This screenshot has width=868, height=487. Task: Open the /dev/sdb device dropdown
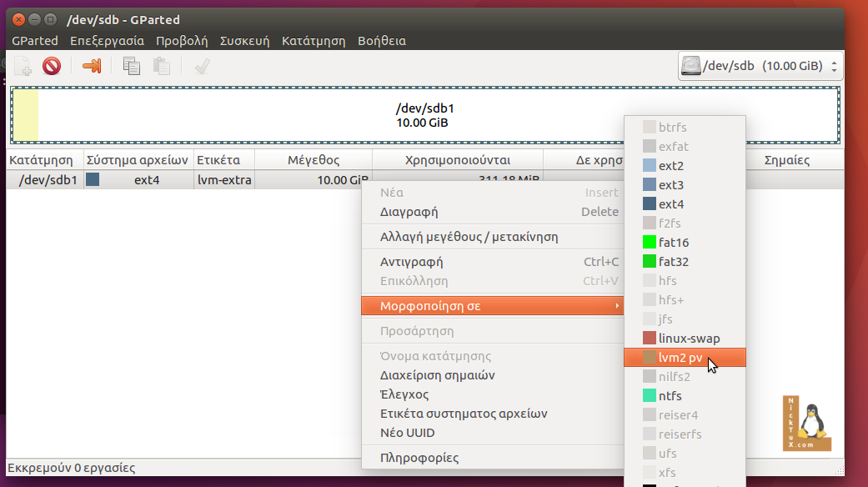(760, 66)
